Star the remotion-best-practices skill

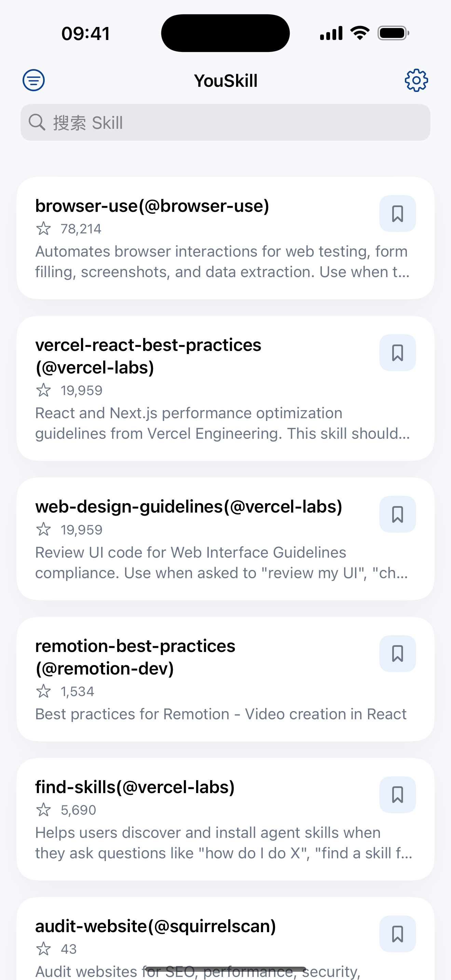pyautogui.click(x=44, y=691)
